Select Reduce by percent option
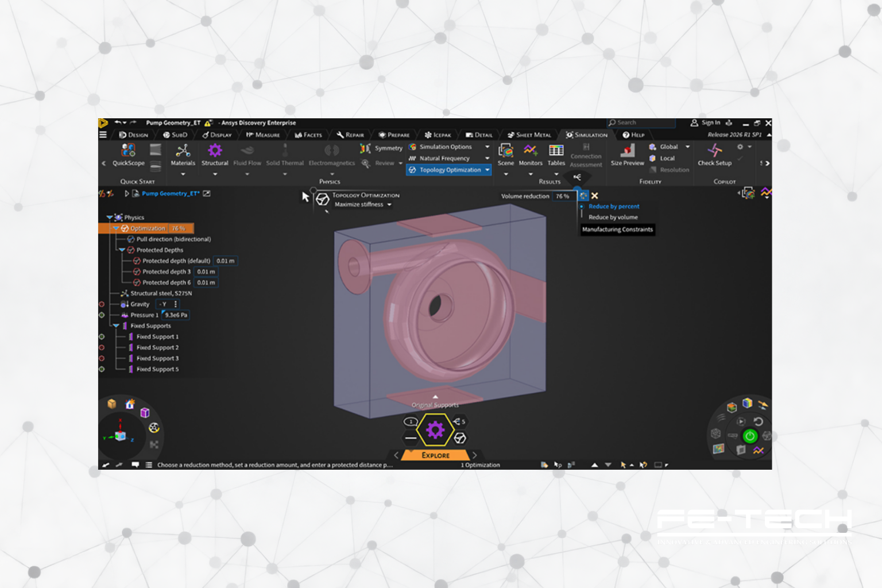The image size is (882, 588). (614, 207)
